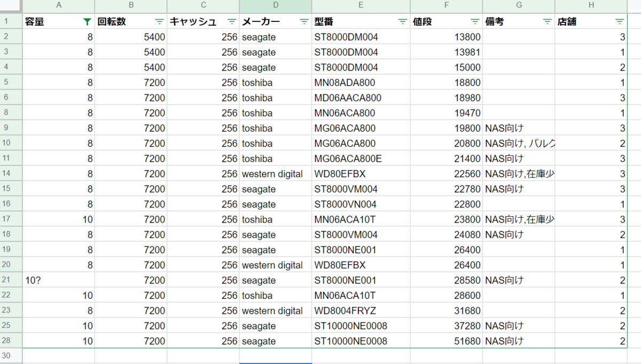Select cell MN08ADA800

[x=361, y=83]
